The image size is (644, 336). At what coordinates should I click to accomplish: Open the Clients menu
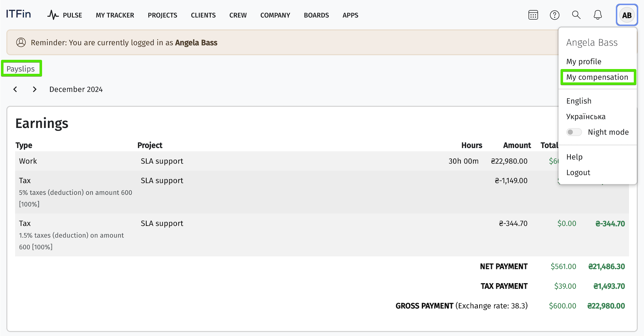(x=203, y=15)
